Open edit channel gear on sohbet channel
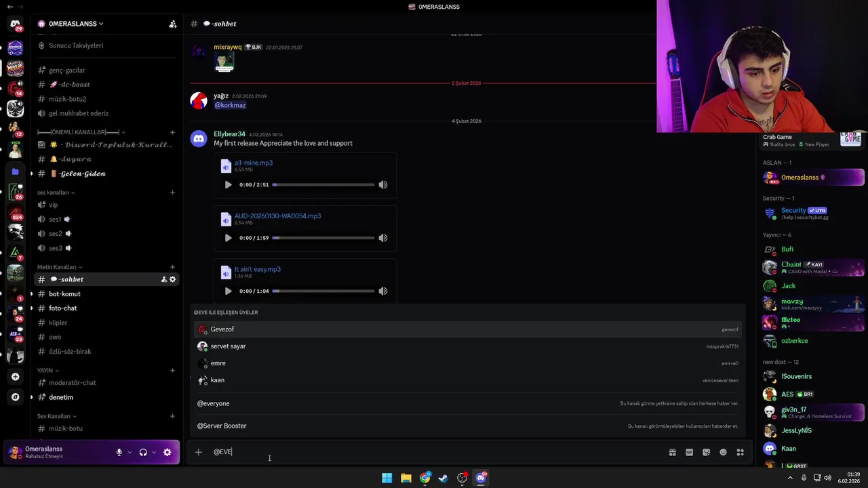This screenshot has width=868, height=488. (172, 279)
